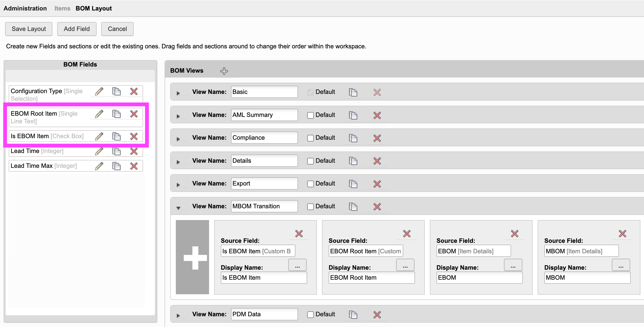Expand the Basic view row

(x=178, y=93)
